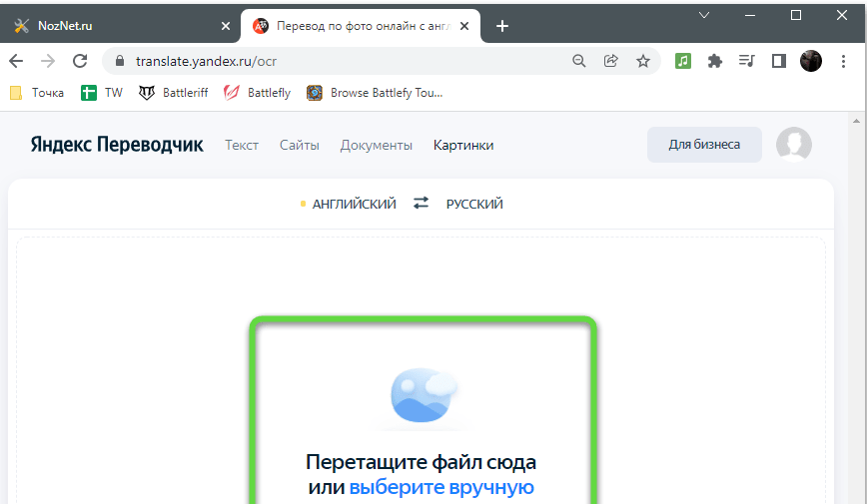
Task: Switch to the Текст section
Action: click(242, 146)
